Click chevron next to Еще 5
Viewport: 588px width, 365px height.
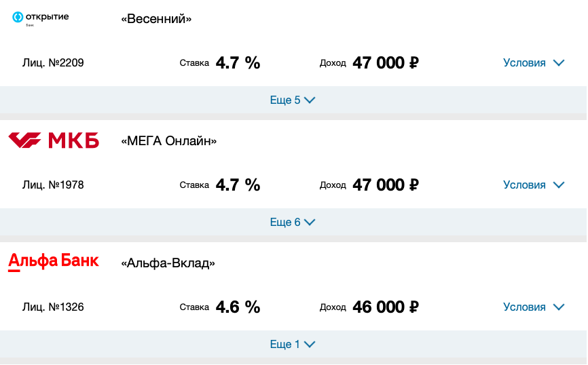point(310,100)
